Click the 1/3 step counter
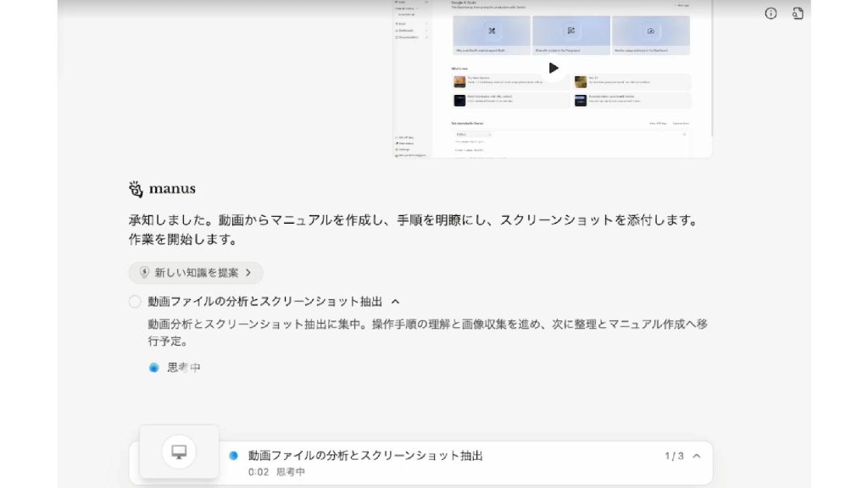The image size is (868, 488). coord(674,456)
